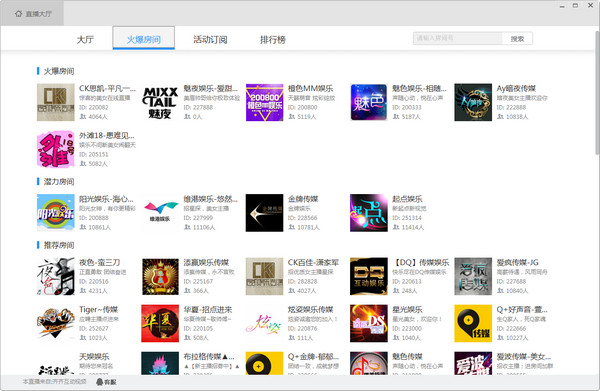Open the 添赢娱乐传媒 crest logo
This screenshot has height=391, width=600.
tap(160, 276)
